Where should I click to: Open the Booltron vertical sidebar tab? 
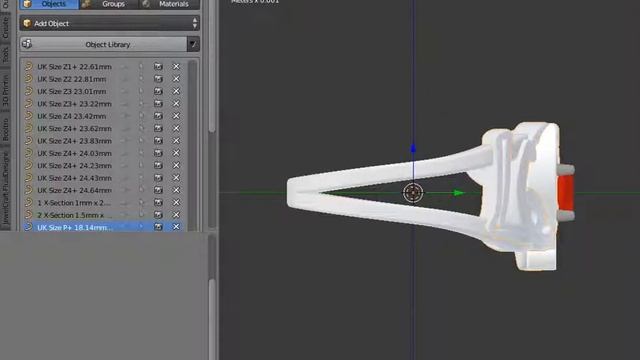[x=5, y=130]
